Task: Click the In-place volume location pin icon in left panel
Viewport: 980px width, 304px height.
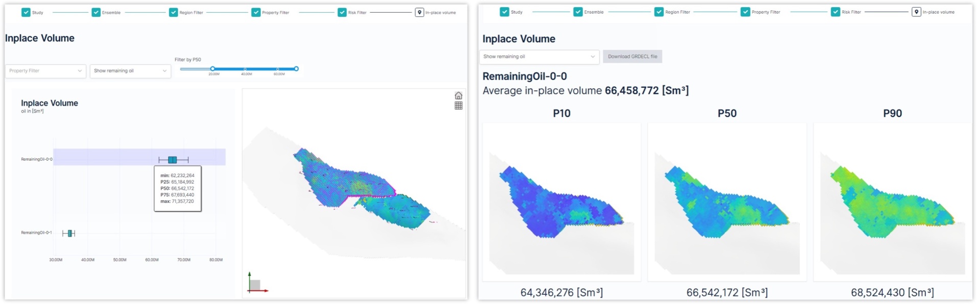Action: point(419,12)
